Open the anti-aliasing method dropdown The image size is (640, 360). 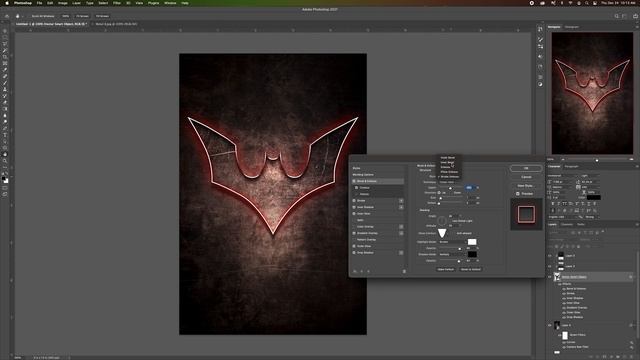[x=592, y=217]
